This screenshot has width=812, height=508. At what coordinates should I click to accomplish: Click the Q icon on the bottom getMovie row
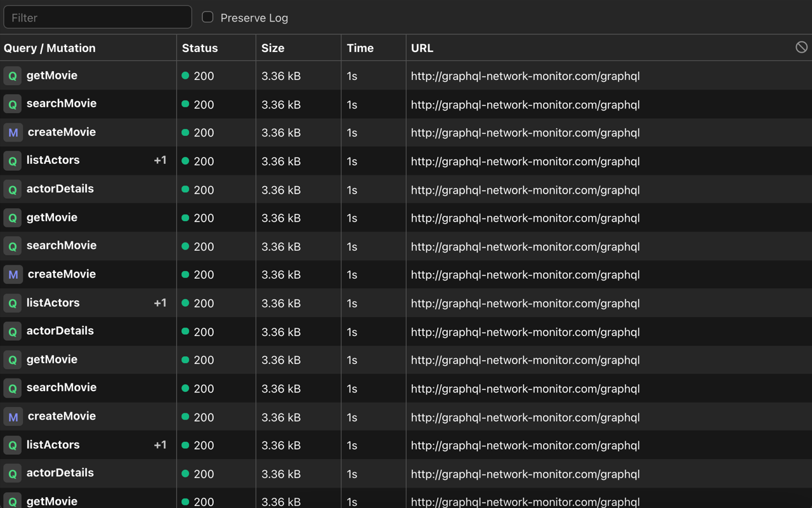click(x=12, y=502)
